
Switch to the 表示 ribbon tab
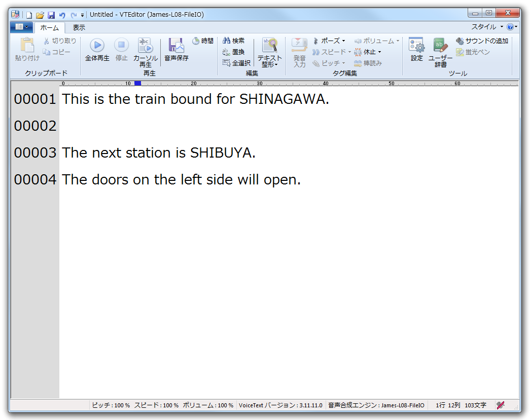tap(79, 27)
